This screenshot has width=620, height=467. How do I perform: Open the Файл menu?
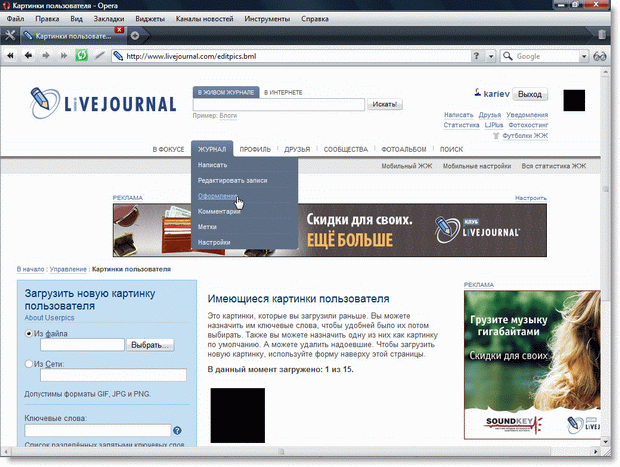tap(15, 19)
